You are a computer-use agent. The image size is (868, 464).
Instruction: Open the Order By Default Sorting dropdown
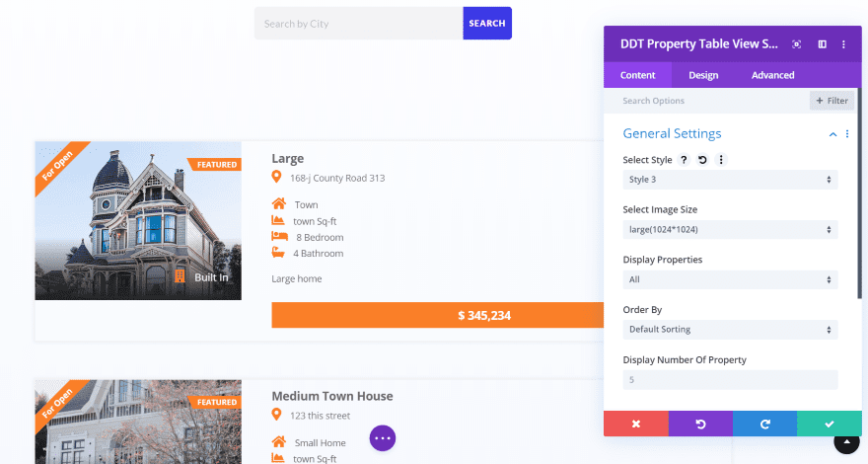pyautogui.click(x=730, y=330)
